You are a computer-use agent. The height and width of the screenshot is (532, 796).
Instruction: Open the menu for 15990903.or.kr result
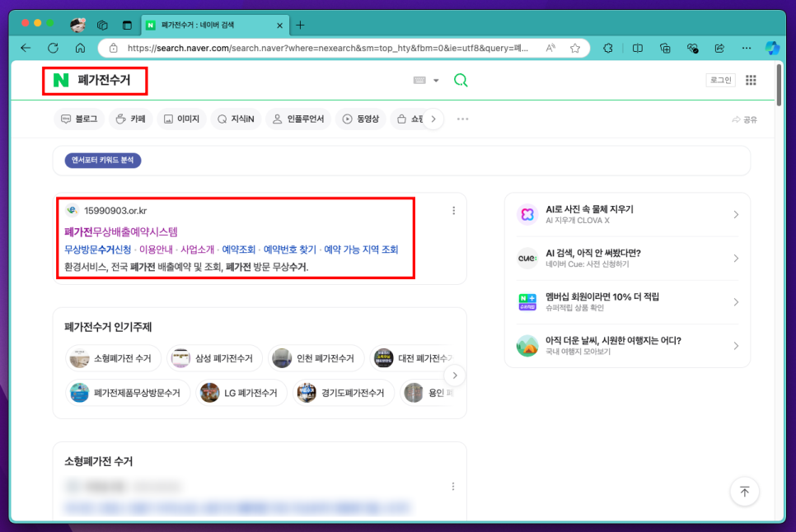click(x=453, y=211)
